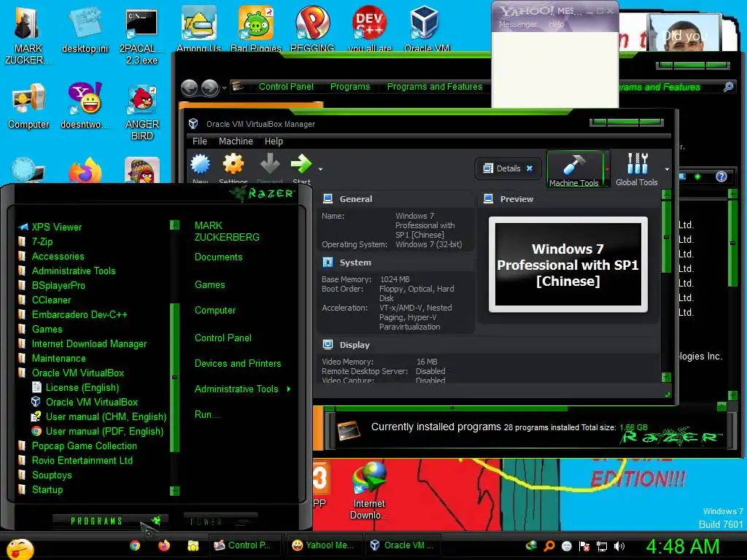Click VirtualBox details scrollbar down arrow
This screenshot has height=560, width=747.
[x=667, y=377]
